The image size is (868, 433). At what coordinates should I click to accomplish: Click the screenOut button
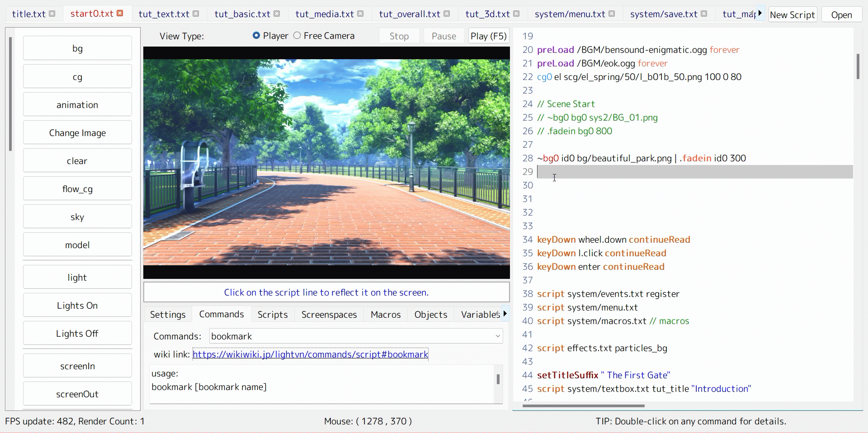(77, 394)
